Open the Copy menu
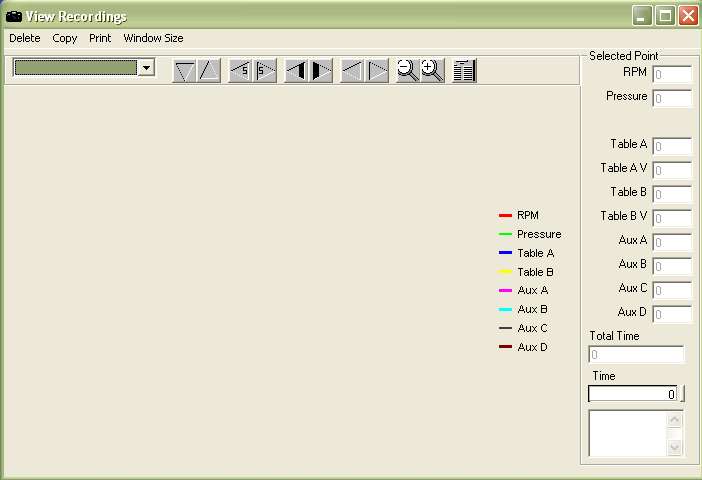Image resolution: width=702 pixels, height=480 pixels. [x=64, y=38]
